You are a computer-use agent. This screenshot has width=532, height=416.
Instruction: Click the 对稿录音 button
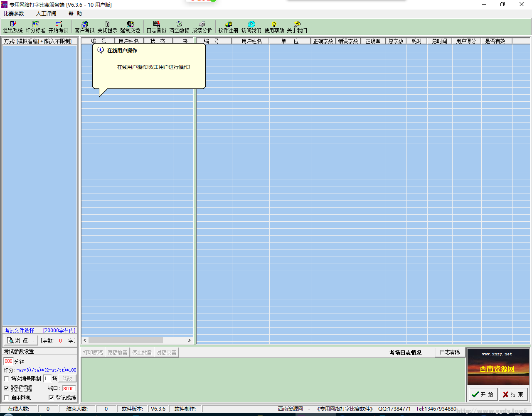(x=166, y=352)
